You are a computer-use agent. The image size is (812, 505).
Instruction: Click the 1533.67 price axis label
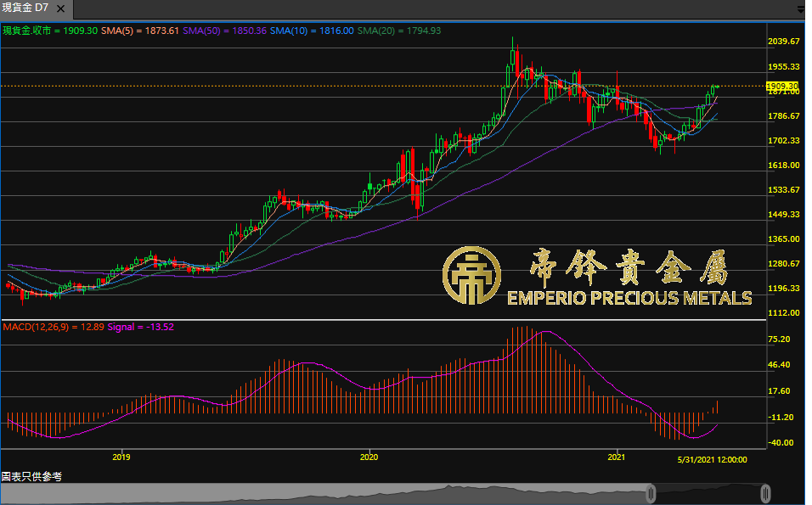(783, 190)
